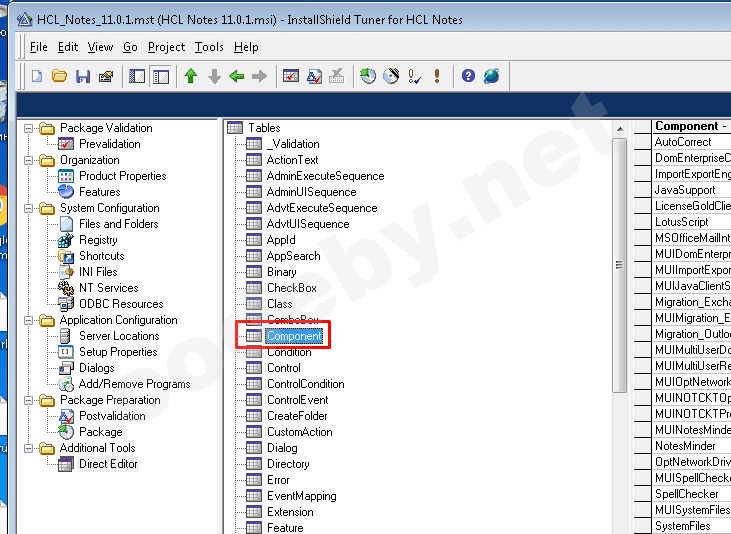Open the AppSearch table
Viewport: 731px width, 534px height.
pyautogui.click(x=293, y=256)
